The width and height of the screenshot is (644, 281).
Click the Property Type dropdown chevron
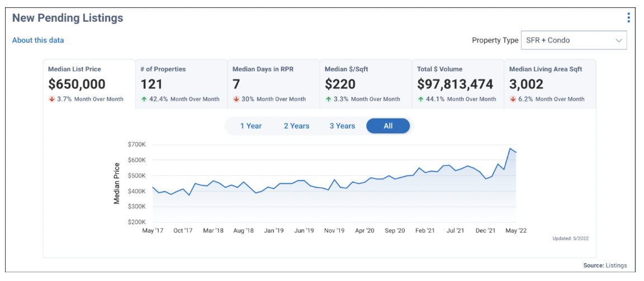(x=618, y=40)
